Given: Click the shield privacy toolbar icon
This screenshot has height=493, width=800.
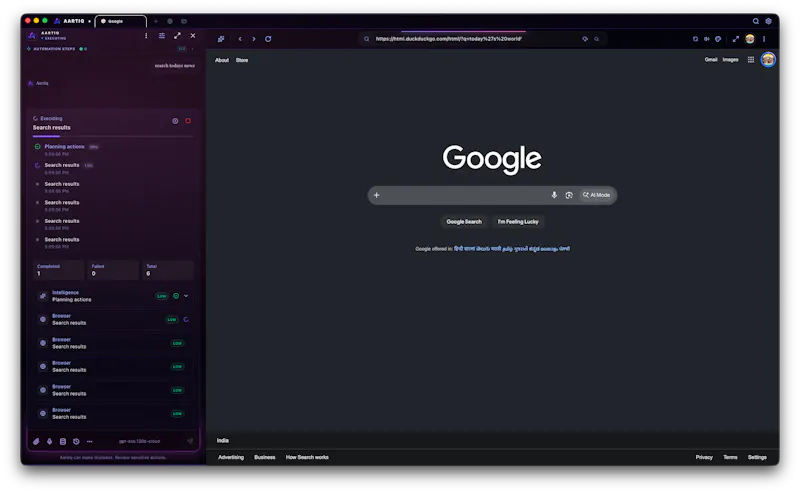Looking at the screenshot, I should coord(718,39).
